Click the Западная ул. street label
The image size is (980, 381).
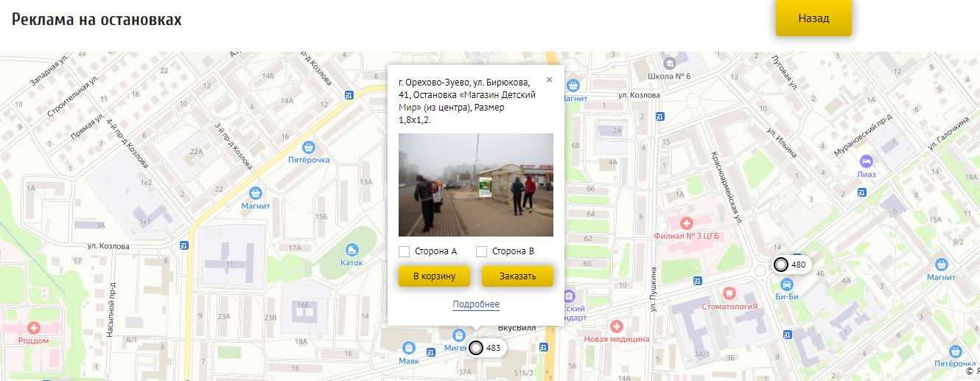pos(49,71)
